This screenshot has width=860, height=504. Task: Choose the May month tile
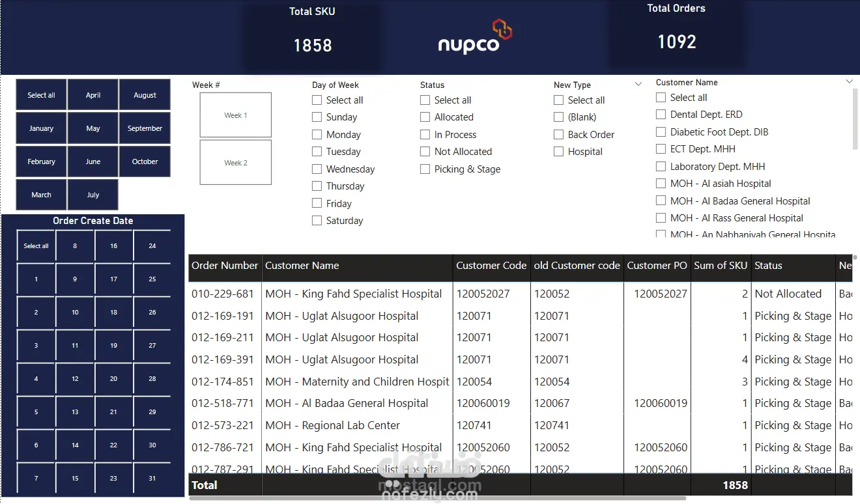(x=93, y=128)
